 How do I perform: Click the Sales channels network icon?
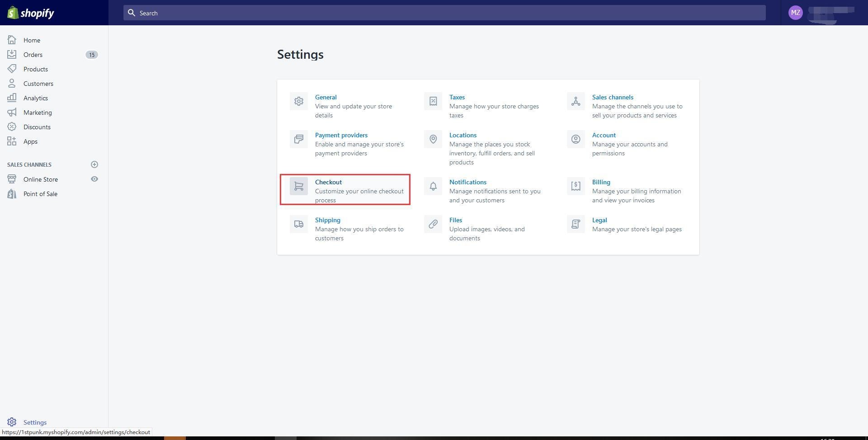coord(576,101)
